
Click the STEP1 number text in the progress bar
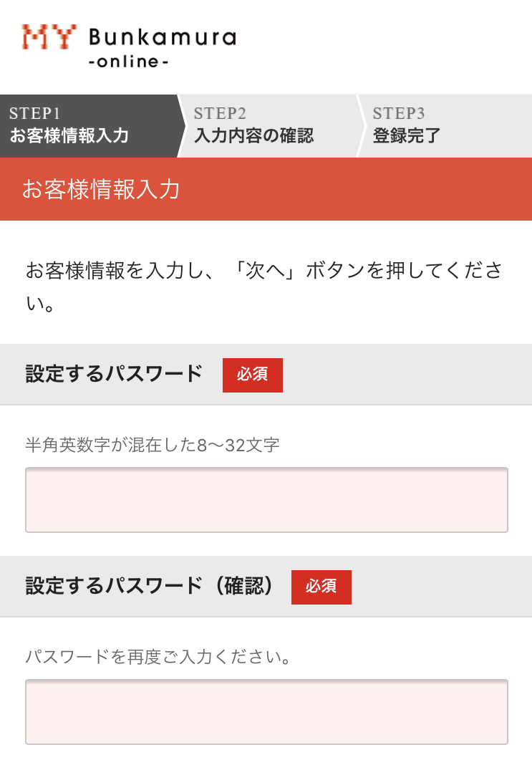34,113
